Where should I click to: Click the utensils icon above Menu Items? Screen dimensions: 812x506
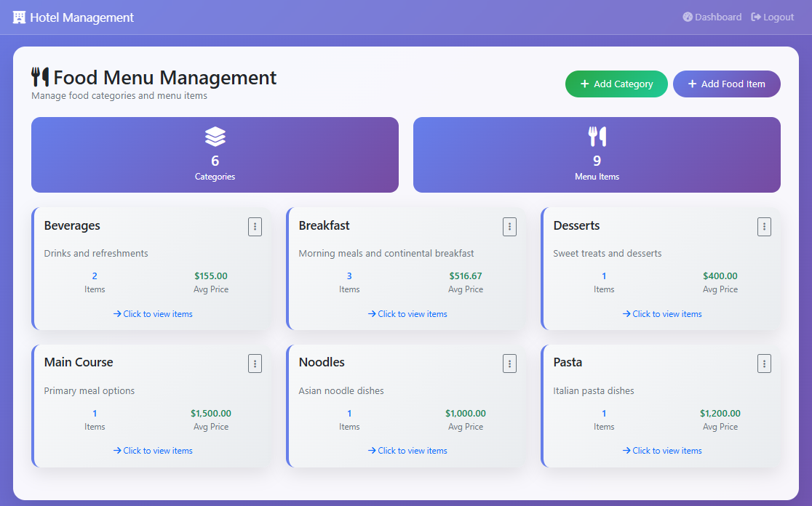tap(597, 137)
